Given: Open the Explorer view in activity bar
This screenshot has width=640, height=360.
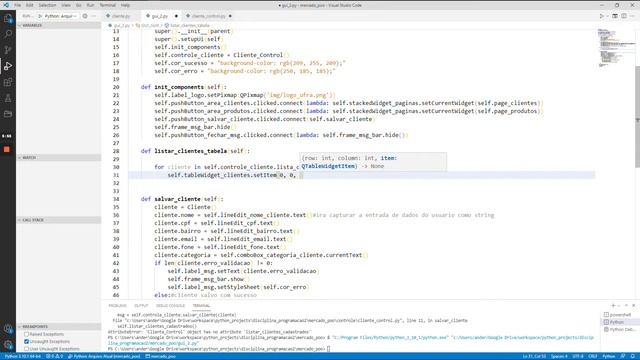Looking at the screenshot, I should point(8,18).
